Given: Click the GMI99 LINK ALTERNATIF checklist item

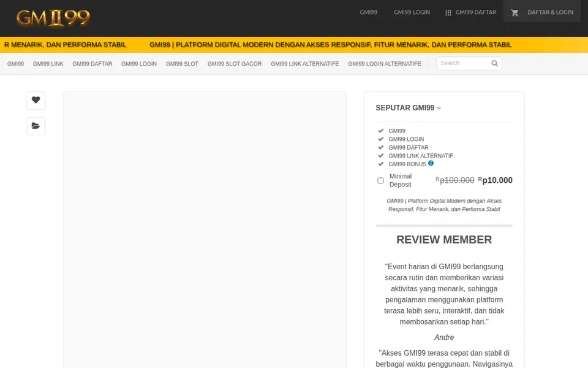Looking at the screenshot, I should pos(421,156).
